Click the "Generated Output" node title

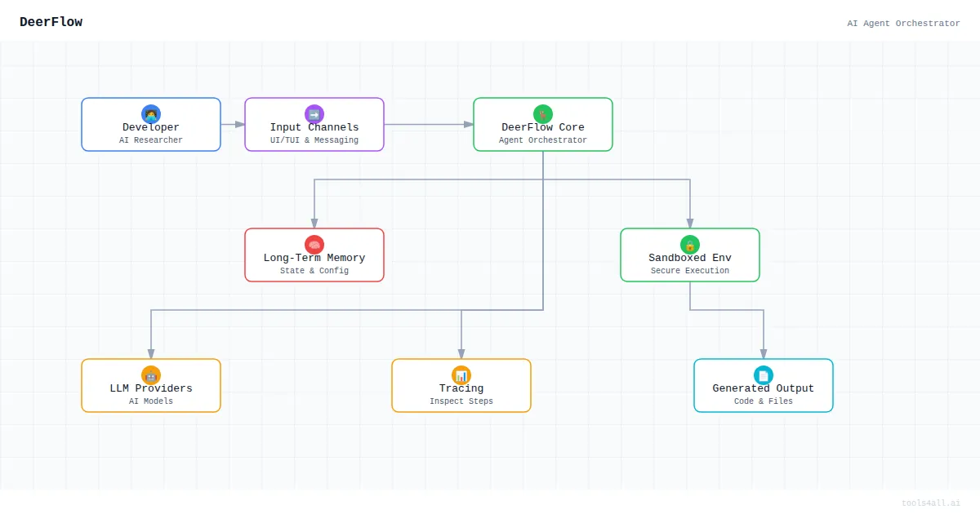pyautogui.click(x=764, y=388)
